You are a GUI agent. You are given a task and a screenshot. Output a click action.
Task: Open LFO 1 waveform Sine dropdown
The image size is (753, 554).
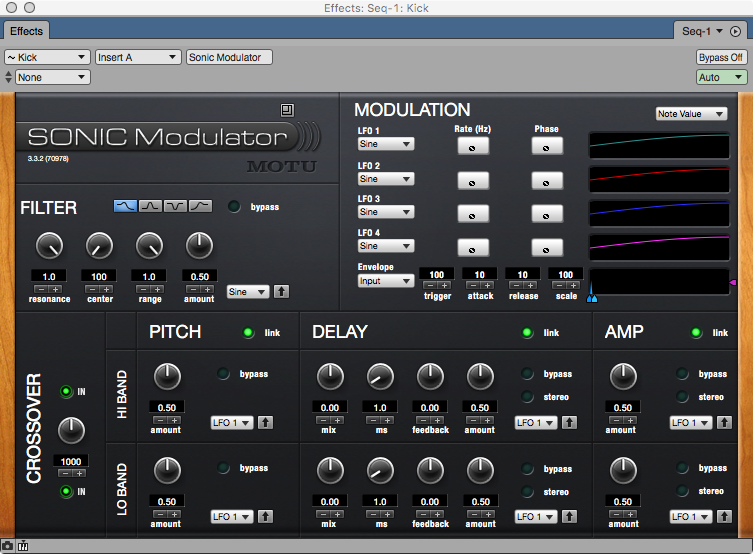coord(386,144)
